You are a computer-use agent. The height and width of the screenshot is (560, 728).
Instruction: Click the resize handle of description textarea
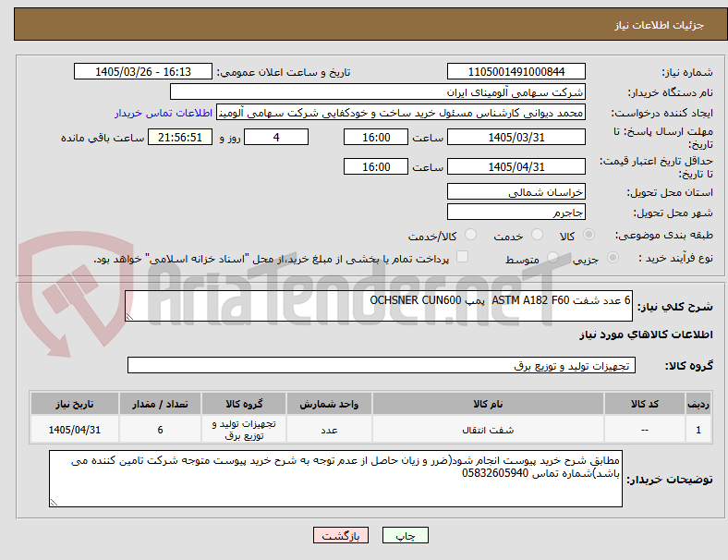click(x=129, y=317)
